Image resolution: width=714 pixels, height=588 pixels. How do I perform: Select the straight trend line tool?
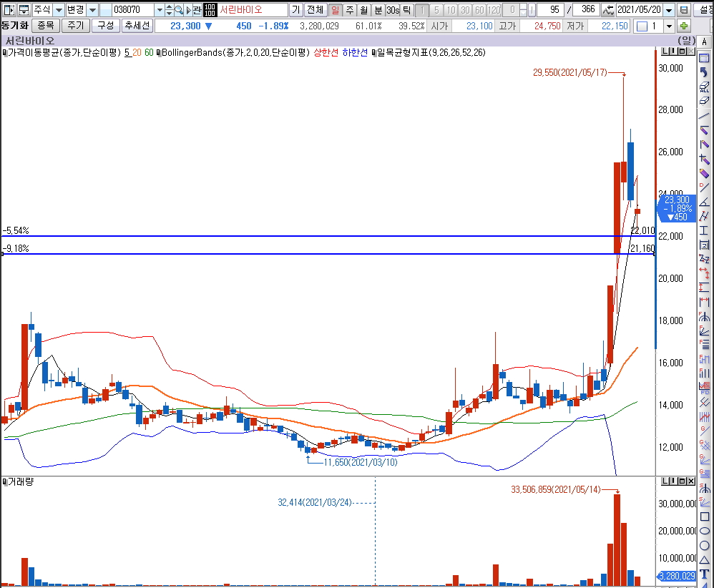(x=705, y=116)
